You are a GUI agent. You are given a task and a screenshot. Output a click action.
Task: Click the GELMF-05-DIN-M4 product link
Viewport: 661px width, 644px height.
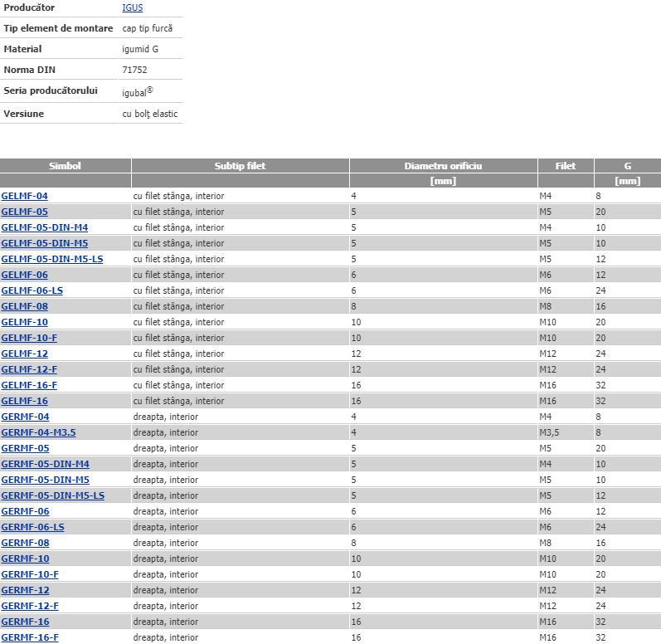pyautogui.click(x=45, y=227)
